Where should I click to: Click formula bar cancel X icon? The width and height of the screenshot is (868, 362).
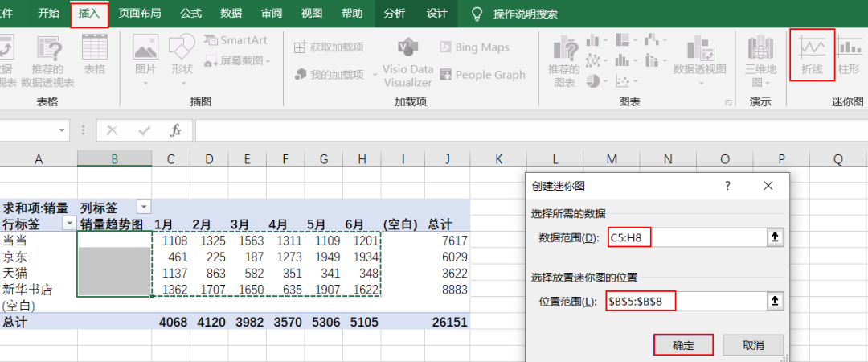[113, 130]
